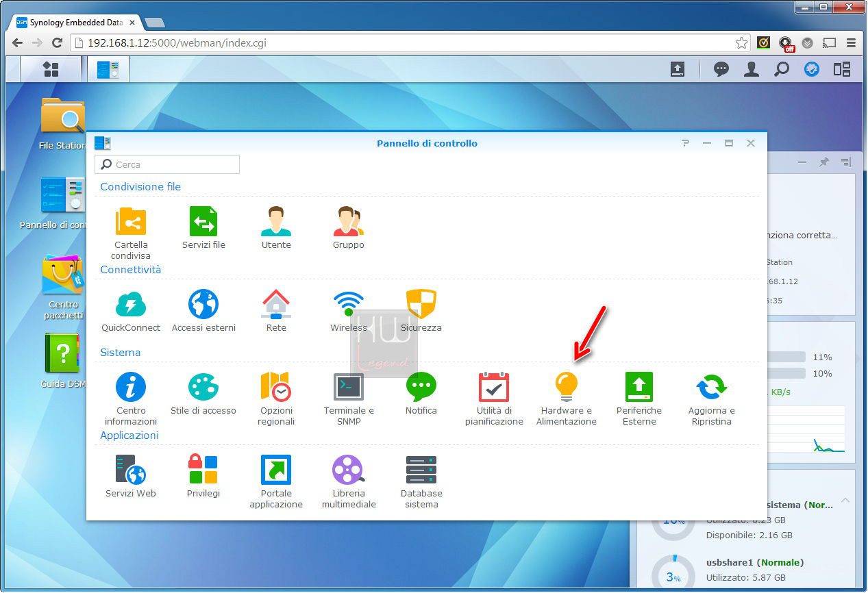Open the Rete network settings
The image size is (868, 593).
(276, 311)
